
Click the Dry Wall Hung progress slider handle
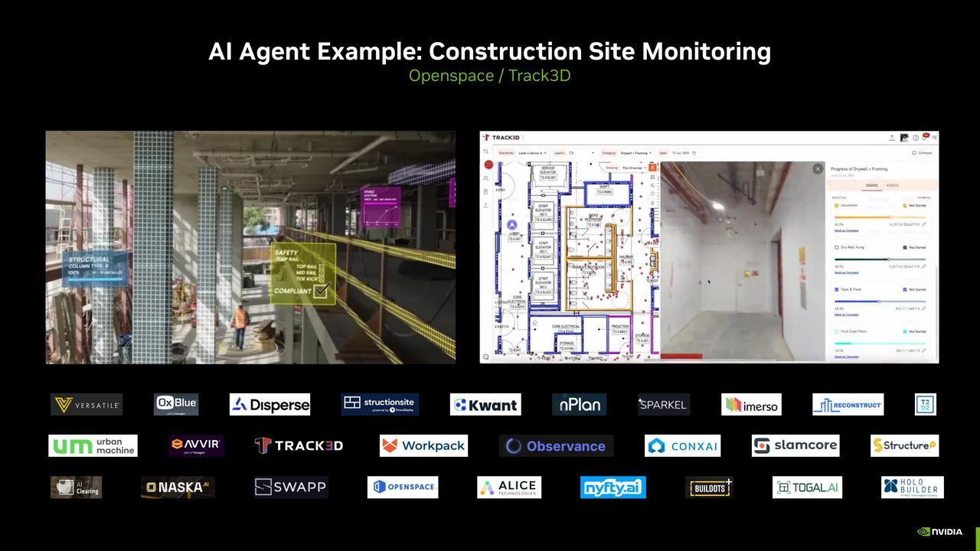pyautogui.click(x=888, y=259)
